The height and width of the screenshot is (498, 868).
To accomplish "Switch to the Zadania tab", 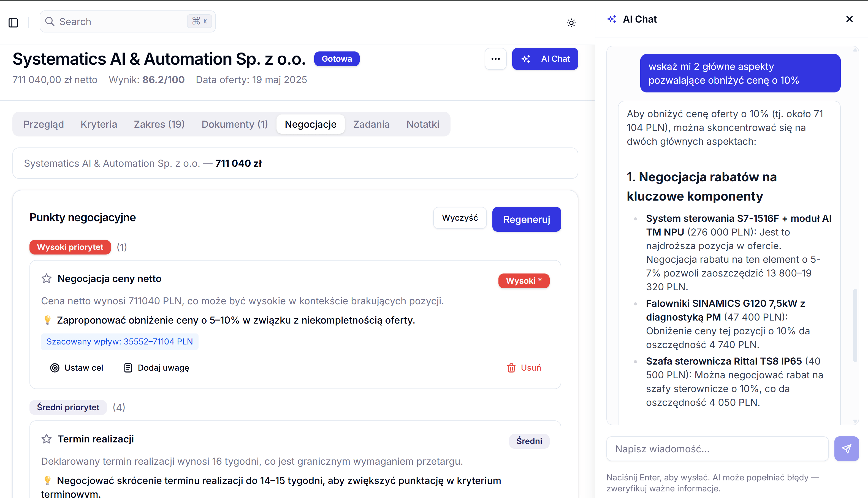I will tap(371, 124).
